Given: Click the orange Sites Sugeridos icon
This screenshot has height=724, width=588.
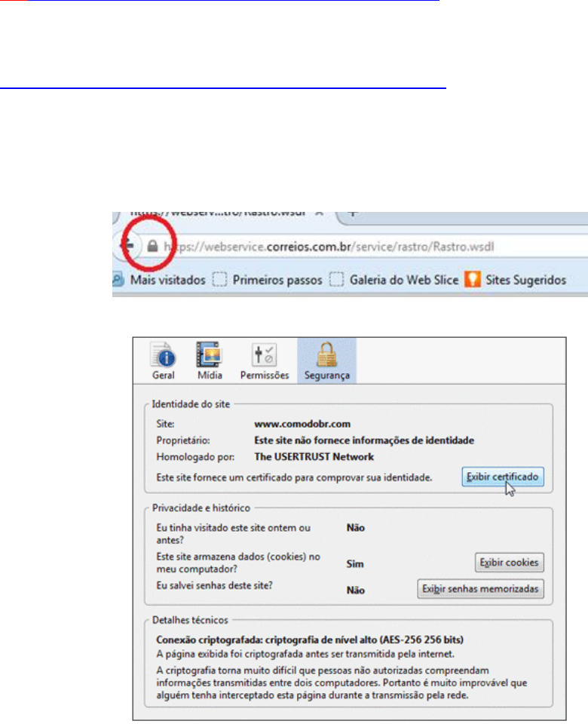Looking at the screenshot, I should click(473, 279).
